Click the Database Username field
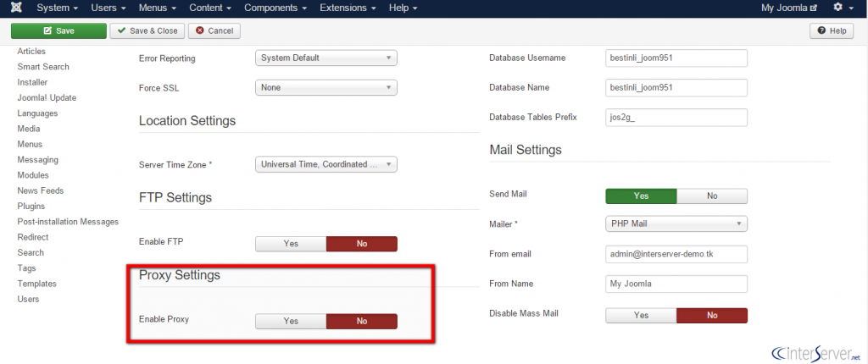Viewport: 868px width, 364px height. (x=676, y=58)
